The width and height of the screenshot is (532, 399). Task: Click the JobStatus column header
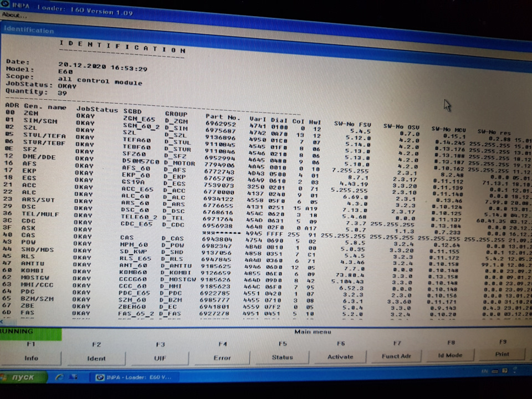[x=96, y=109]
